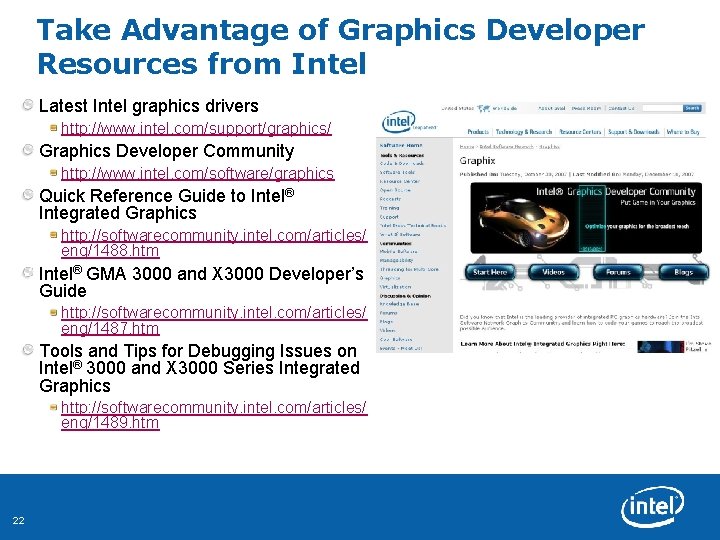Click the bullet beside Tools and Tips for Debugging
720x540 pixels.
click(x=28, y=350)
